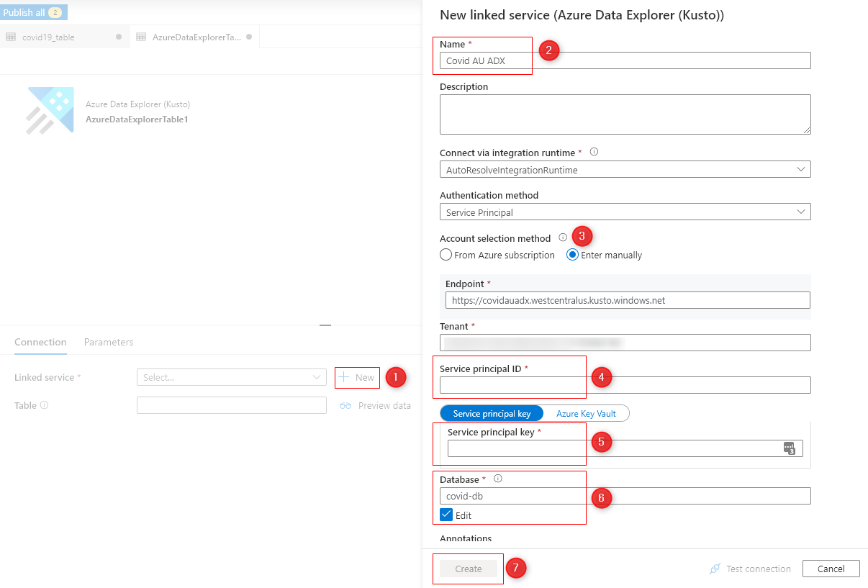Image resolution: width=868 pixels, height=588 pixels.
Task: Select From Azure subscription radio option
Action: 446,255
